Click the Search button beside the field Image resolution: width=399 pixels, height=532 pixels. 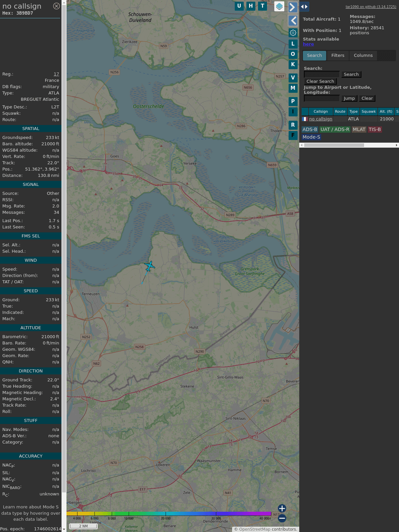(x=351, y=74)
